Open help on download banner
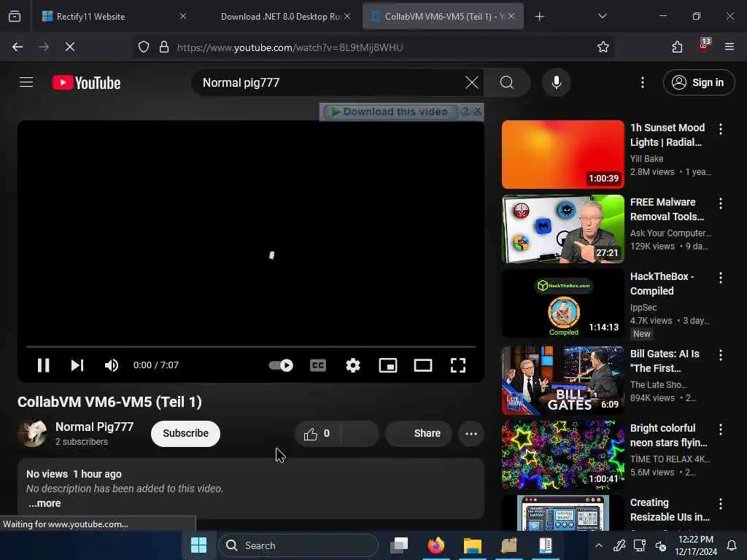This screenshot has width=747, height=560. pyautogui.click(x=465, y=112)
